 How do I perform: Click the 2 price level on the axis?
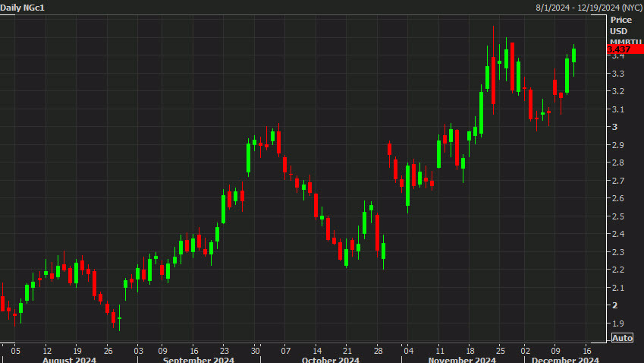(613, 305)
